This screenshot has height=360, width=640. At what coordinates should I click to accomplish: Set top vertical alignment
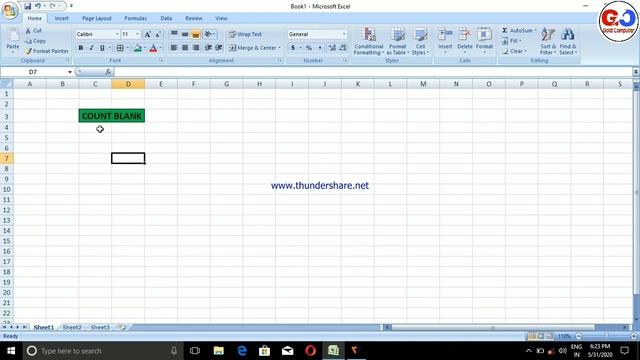(x=174, y=34)
